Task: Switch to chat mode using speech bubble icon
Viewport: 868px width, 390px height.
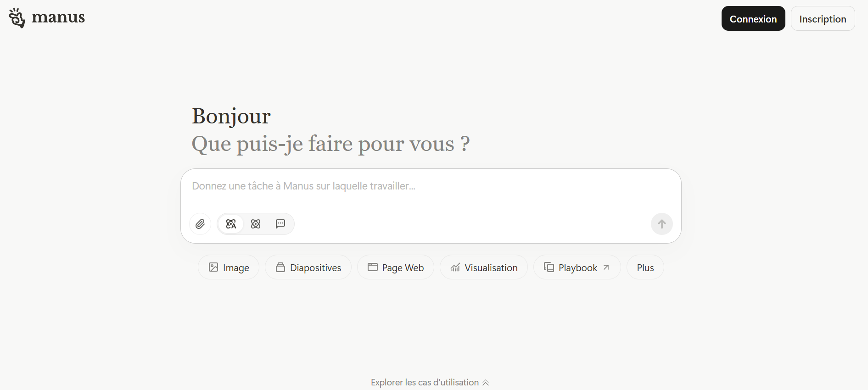Action: point(280,224)
